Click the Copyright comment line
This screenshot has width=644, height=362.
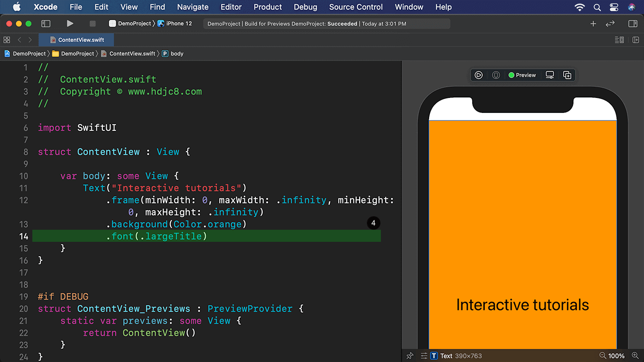[x=120, y=91]
